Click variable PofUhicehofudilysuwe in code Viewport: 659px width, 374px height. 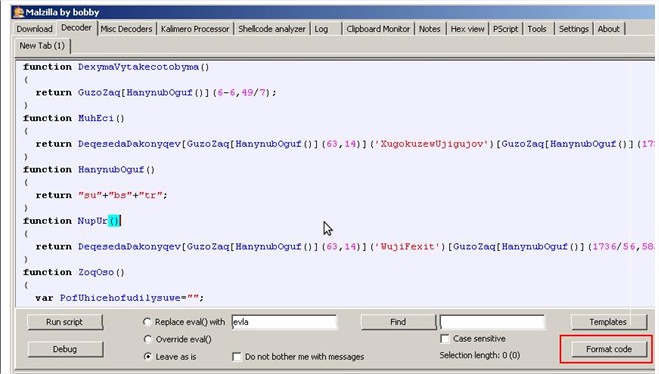click(120, 298)
